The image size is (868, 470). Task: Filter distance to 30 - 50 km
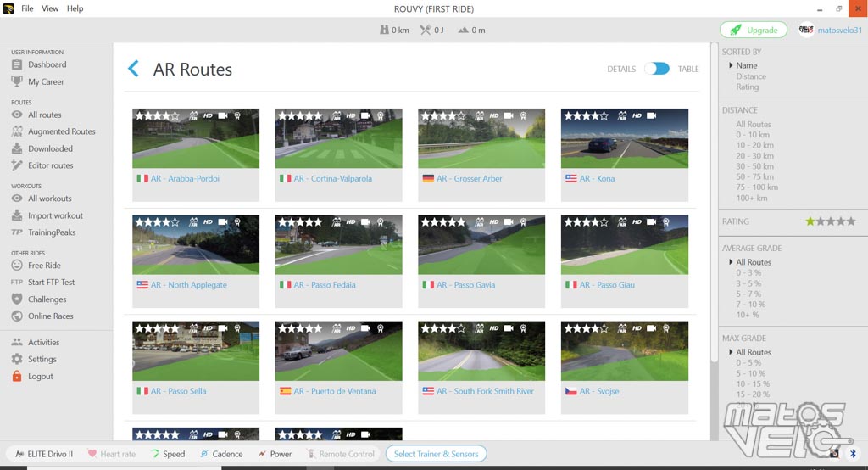point(754,166)
